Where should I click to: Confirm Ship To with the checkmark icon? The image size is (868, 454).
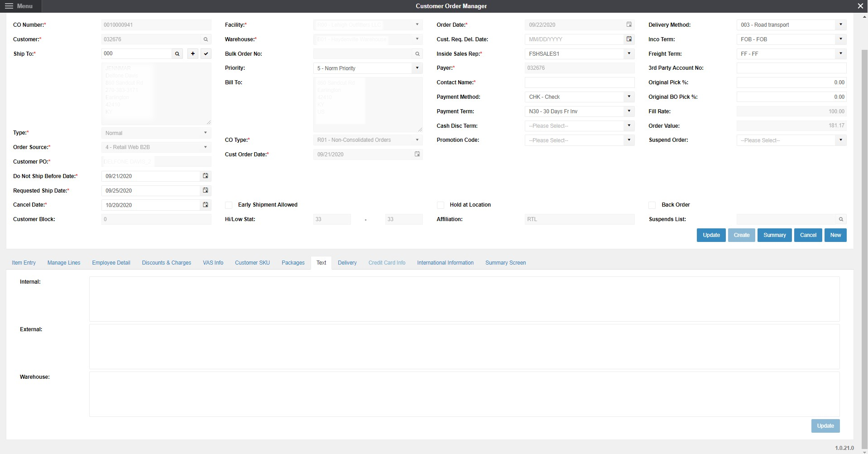click(x=206, y=53)
